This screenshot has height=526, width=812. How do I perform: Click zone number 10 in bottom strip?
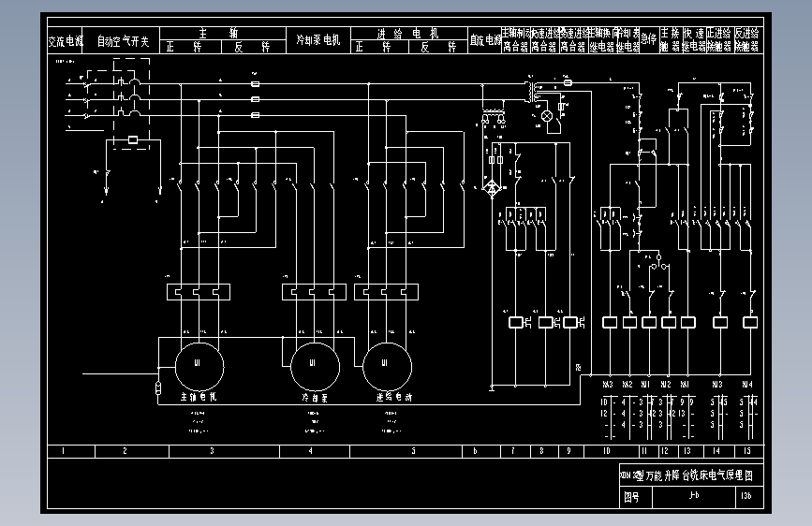pos(606,451)
